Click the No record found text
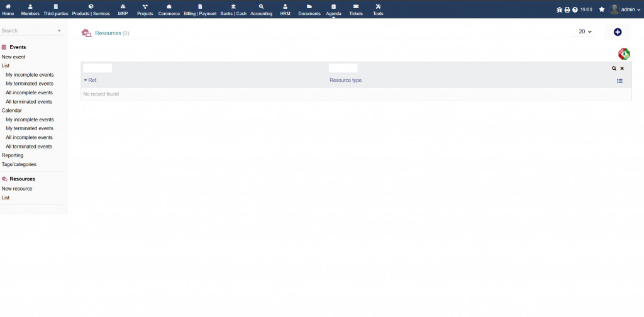Viewport: 644px width, 317px height. pyautogui.click(x=101, y=94)
